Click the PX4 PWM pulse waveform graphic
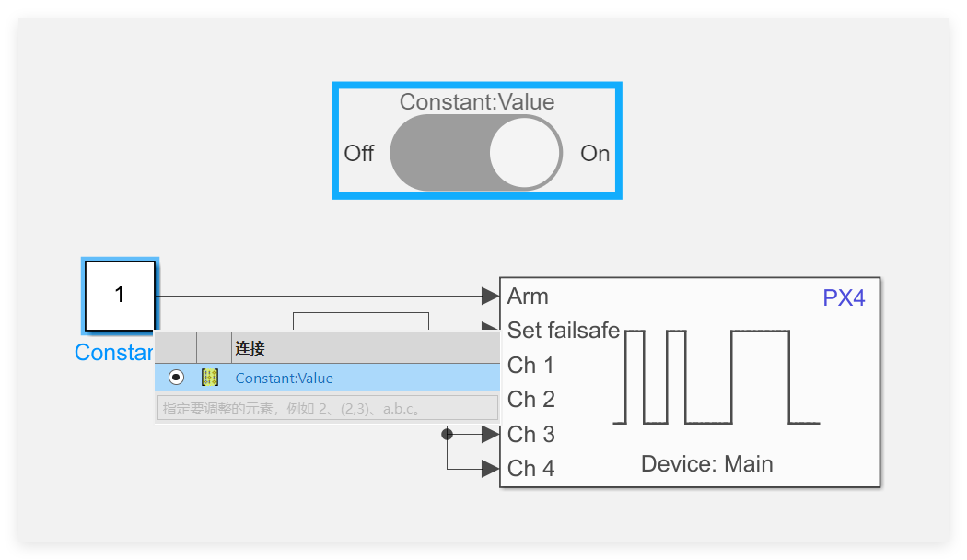Image resolution: width=967 pixels, height=560 pixels. (716, 377)
